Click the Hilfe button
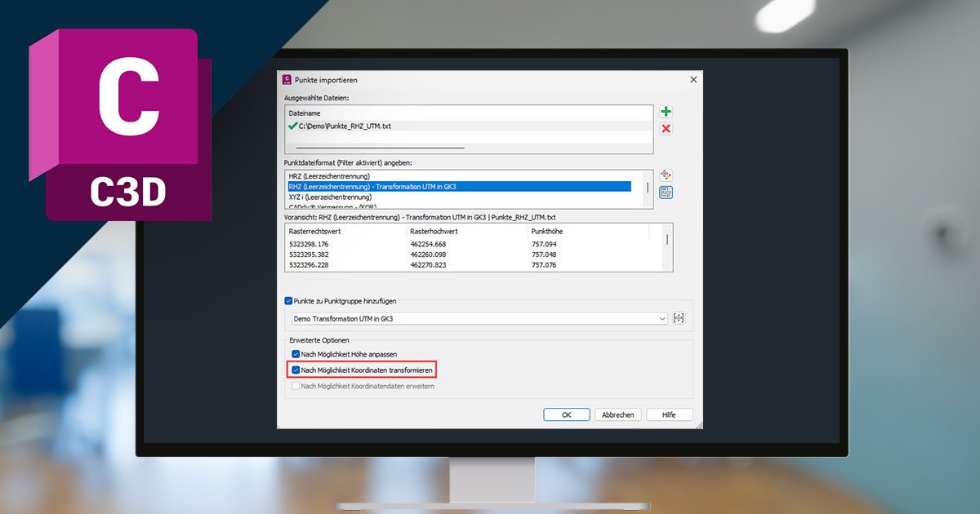 point(669,414)
